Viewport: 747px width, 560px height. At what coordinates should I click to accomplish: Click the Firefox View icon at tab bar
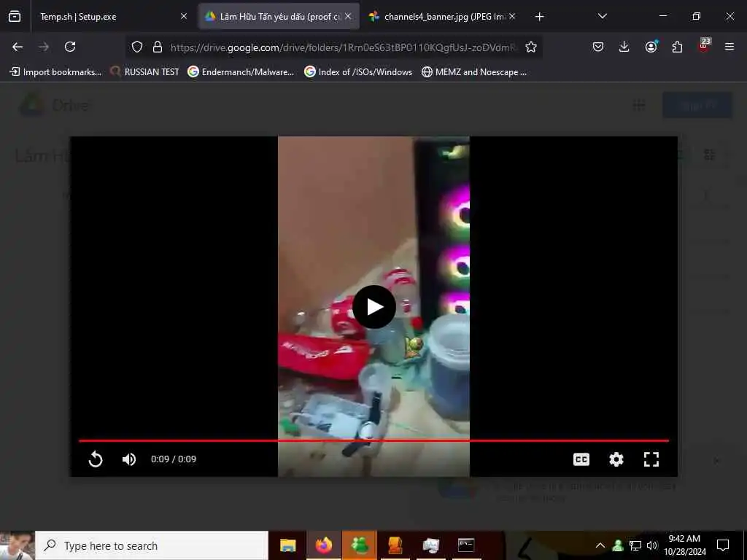point(15,17)
